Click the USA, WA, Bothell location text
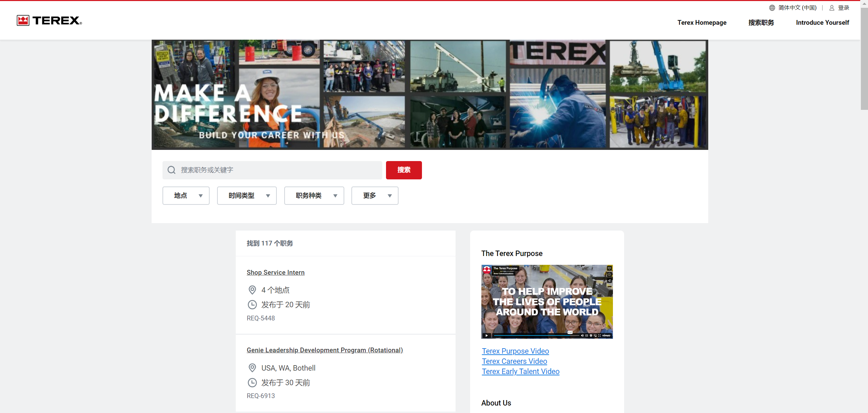Screen dimensions: 868x413 point(288,368)
